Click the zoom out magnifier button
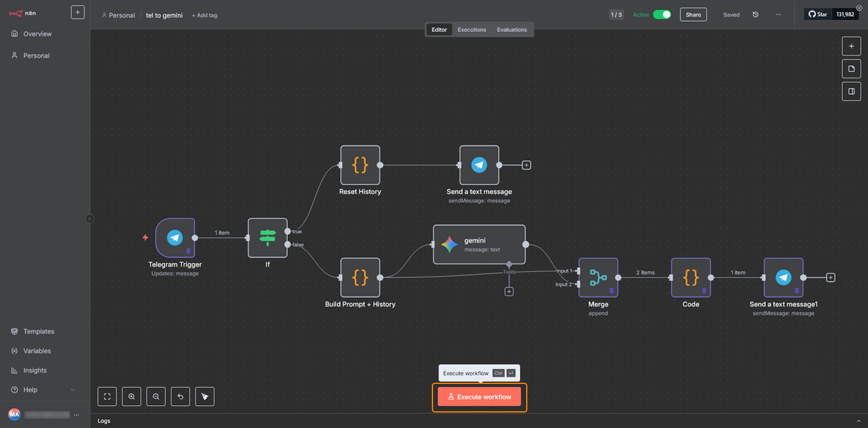The height and width of the screenshot is (428, 868). (x=156, y=396)
